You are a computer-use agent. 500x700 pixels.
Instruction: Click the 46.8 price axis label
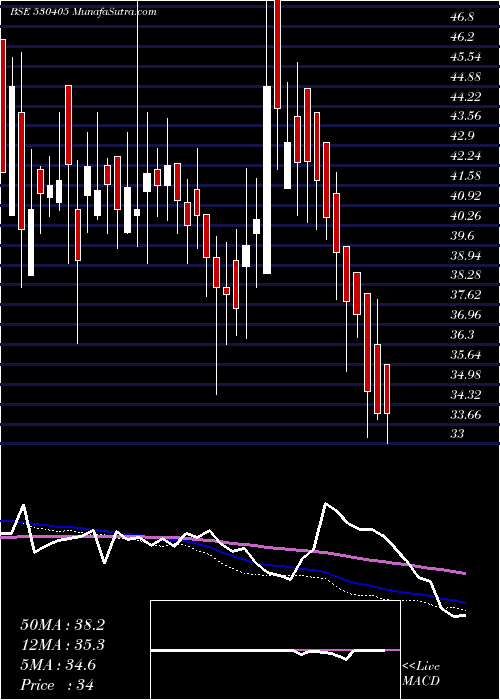click(462, 17)
